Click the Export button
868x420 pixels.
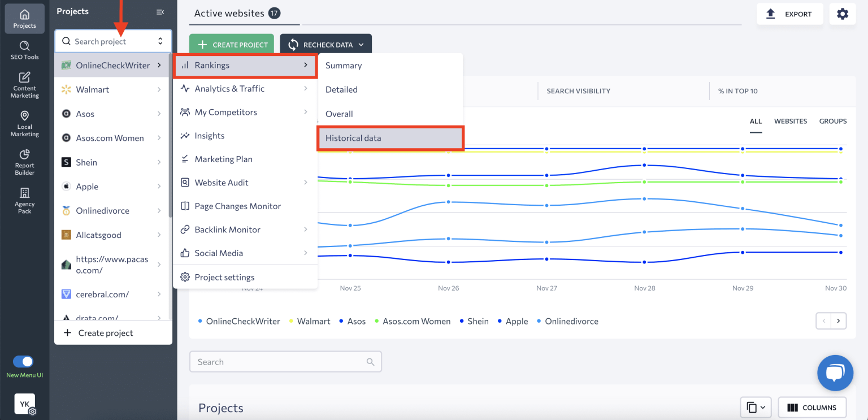(789, 13)
